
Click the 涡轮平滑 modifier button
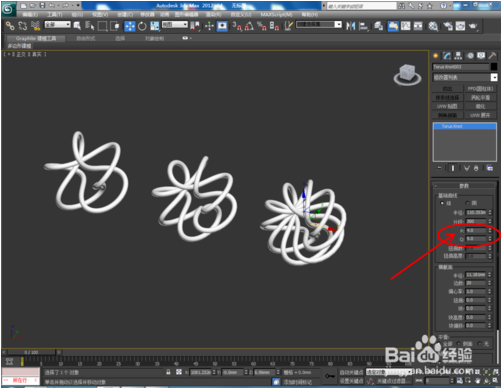[x=480, y=97]
